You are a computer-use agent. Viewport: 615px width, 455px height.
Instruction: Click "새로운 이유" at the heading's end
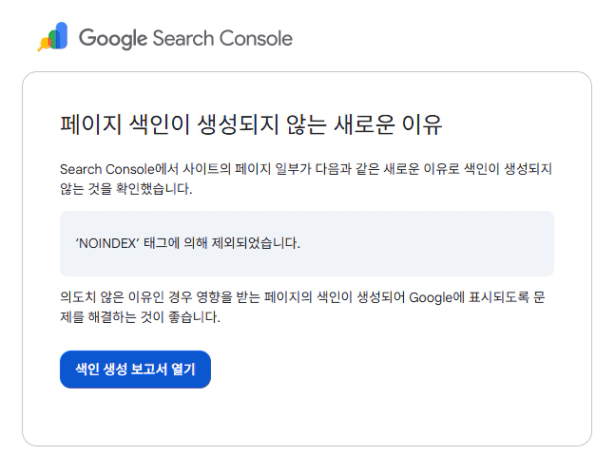(x=393, y=127)
